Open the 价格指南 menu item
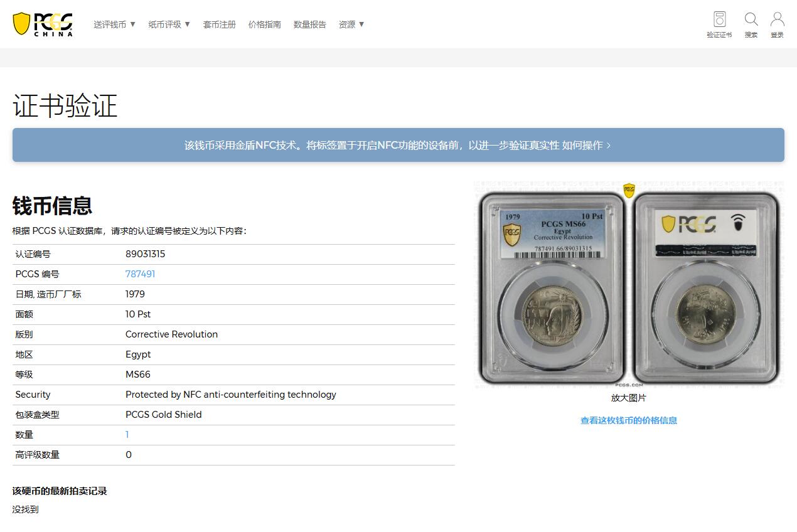The height and width of the screenshot is (532, 797). pyautogui.click(x=265, y=24)
